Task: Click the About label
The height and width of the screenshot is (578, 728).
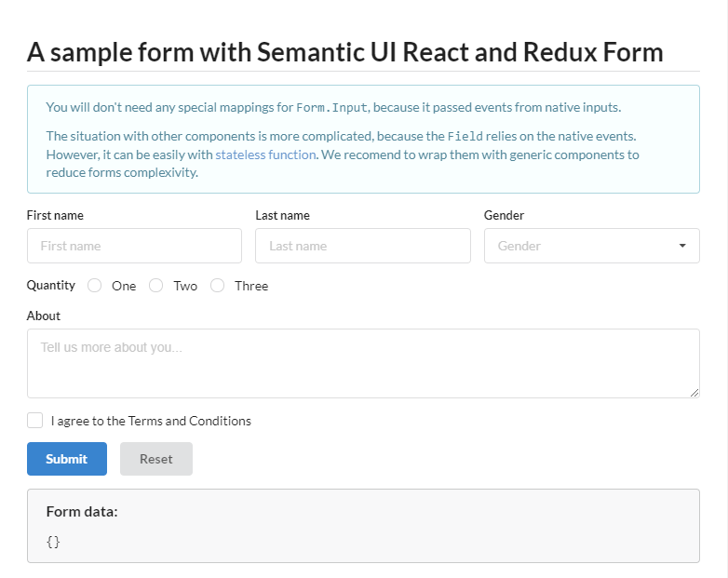Action: click(44, 316)
